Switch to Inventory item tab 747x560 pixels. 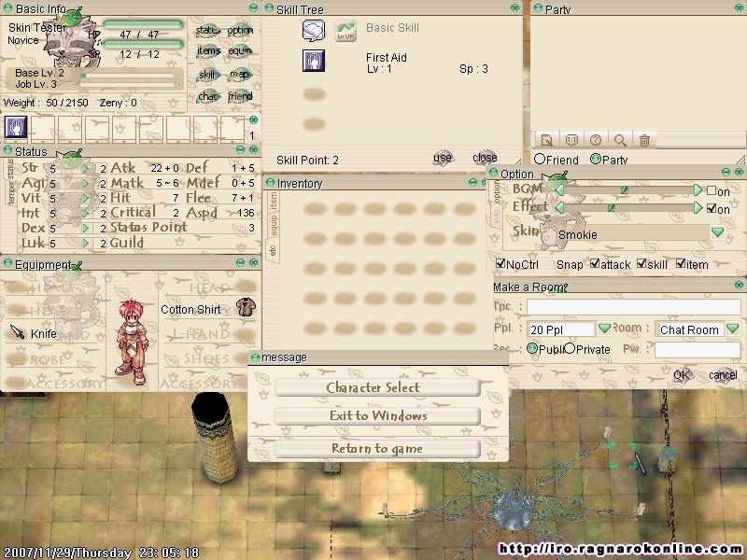tap(274, 201)
